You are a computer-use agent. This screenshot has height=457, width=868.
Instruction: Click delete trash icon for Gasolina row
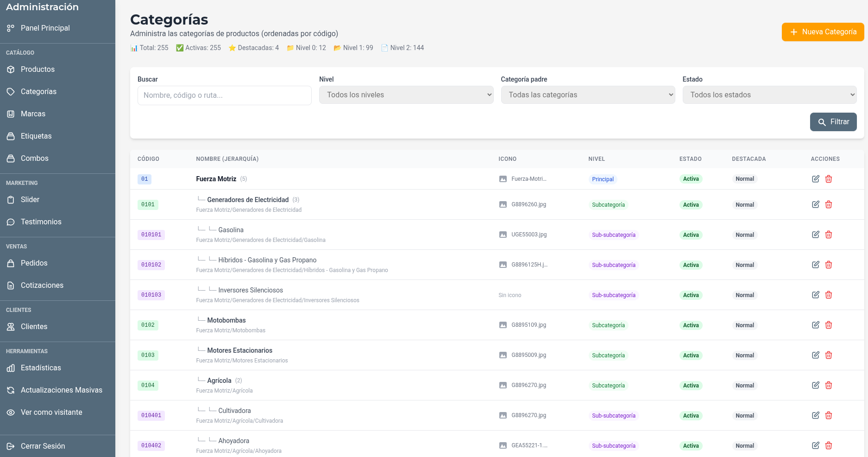pyautogui.click(x=829, y=235)
